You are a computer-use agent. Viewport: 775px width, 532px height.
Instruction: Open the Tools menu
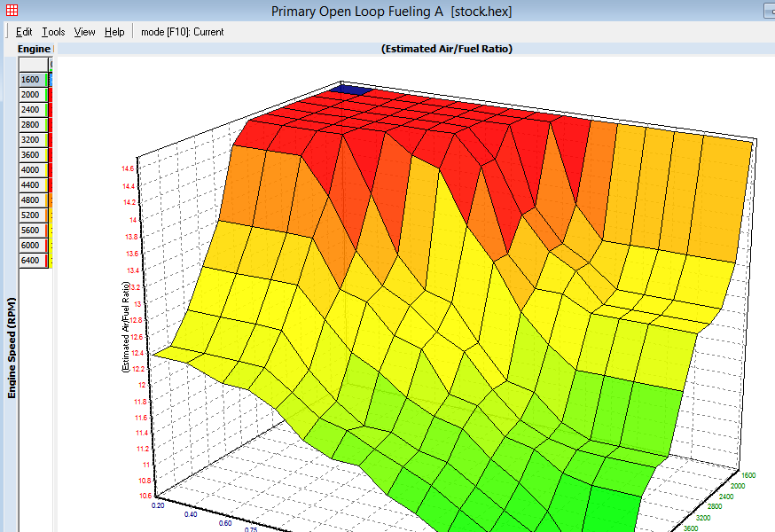pos(53,32)
